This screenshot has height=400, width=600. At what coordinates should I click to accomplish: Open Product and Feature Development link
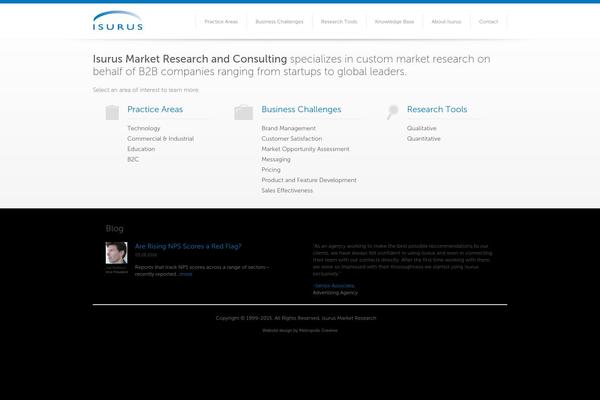pos(309,180)
